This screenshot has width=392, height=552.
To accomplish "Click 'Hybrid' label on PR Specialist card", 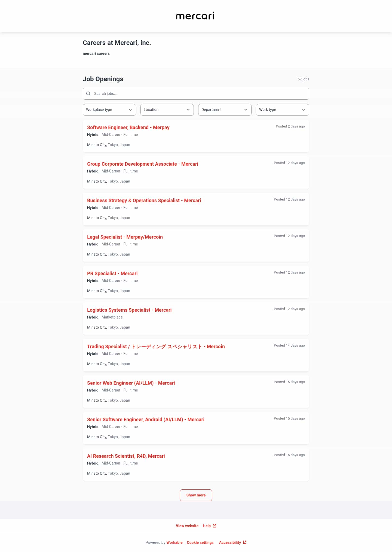I will [x=93, y=281].
